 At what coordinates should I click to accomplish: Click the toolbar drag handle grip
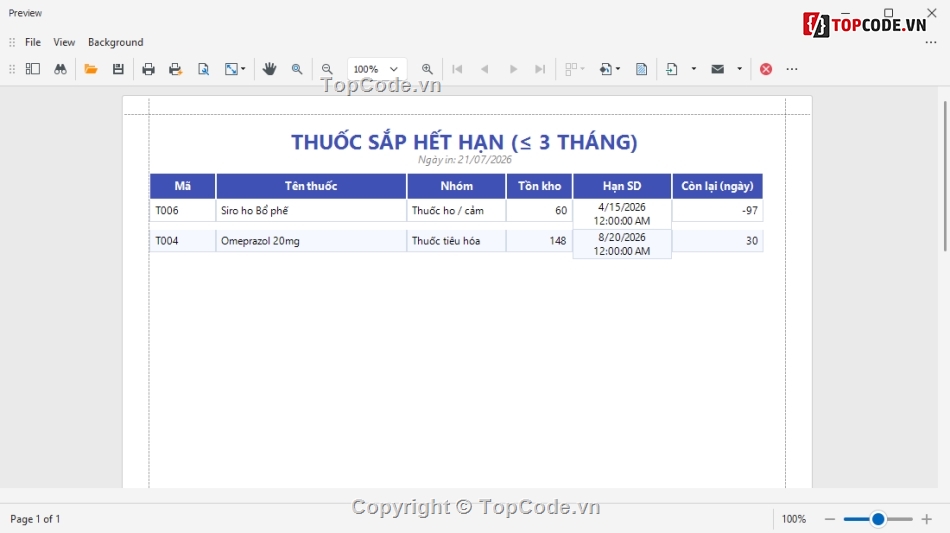click(x=12, y=69)
